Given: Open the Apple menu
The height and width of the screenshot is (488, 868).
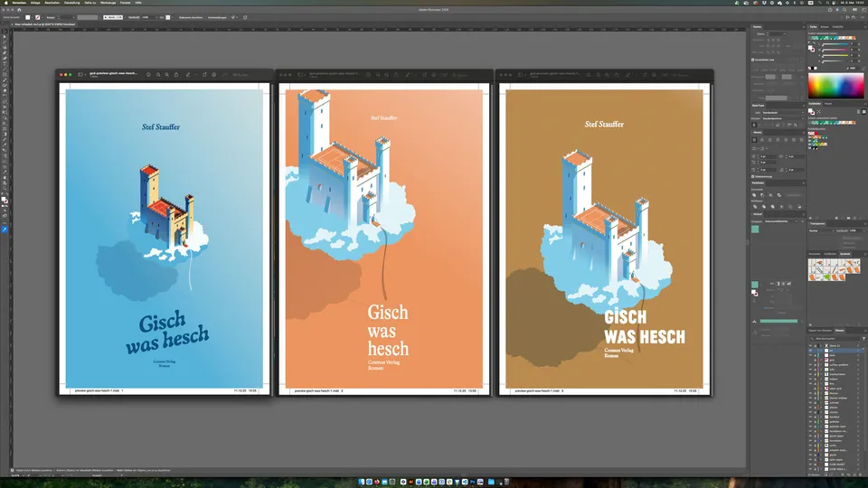Looking at the screenshot, I should (5, 2).
